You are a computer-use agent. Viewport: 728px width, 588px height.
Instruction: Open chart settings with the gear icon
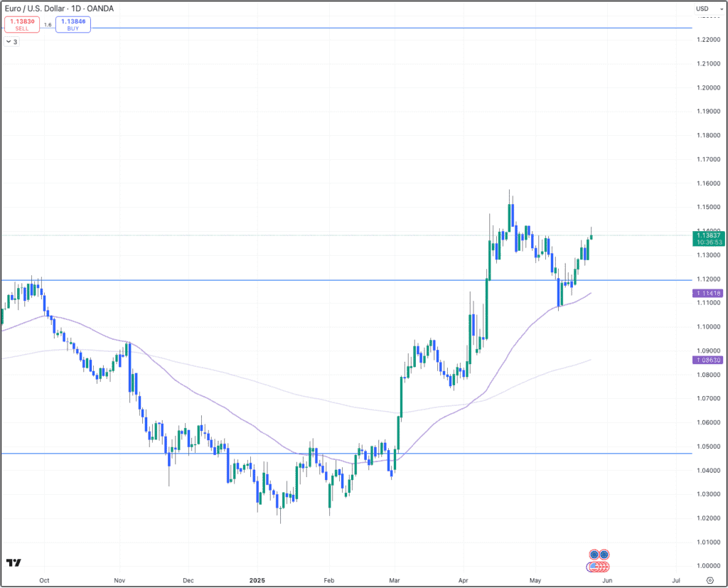point(710,580)
